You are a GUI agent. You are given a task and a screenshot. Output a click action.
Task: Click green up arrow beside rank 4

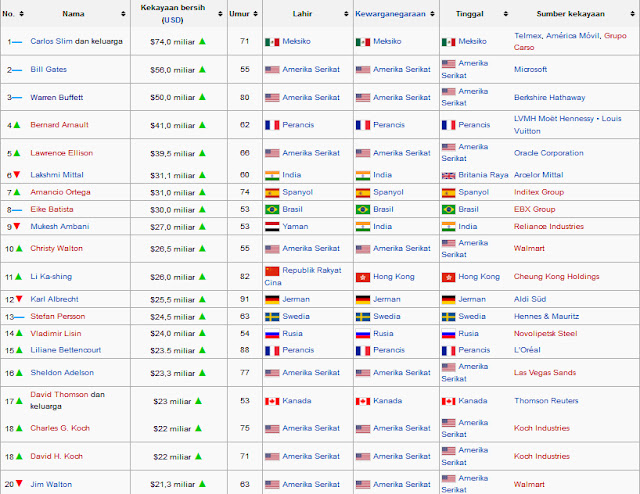coord(17,125)
